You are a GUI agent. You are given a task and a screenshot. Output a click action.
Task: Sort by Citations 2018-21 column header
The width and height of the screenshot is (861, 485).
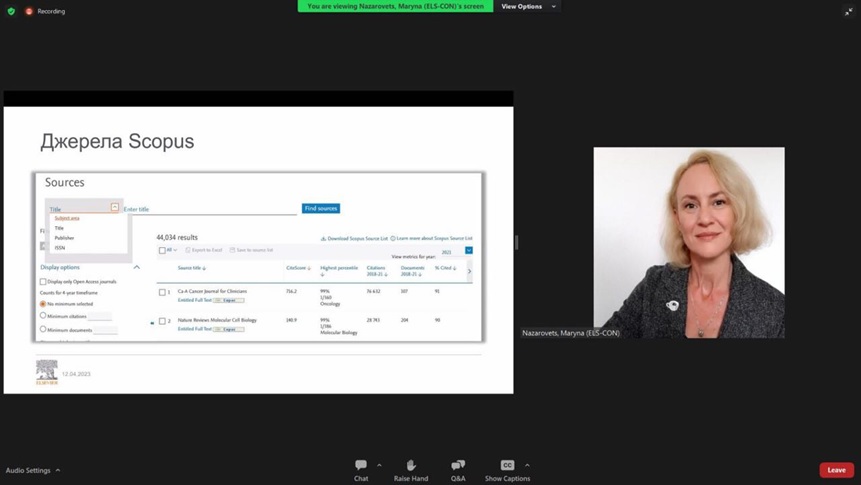pyautogui.click(x=377, y=271)
